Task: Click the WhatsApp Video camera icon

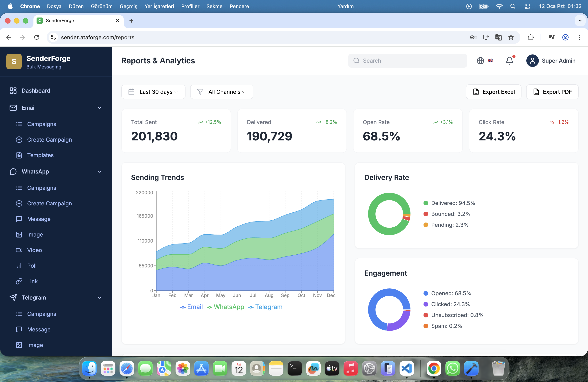Action: tap(19, 250)
